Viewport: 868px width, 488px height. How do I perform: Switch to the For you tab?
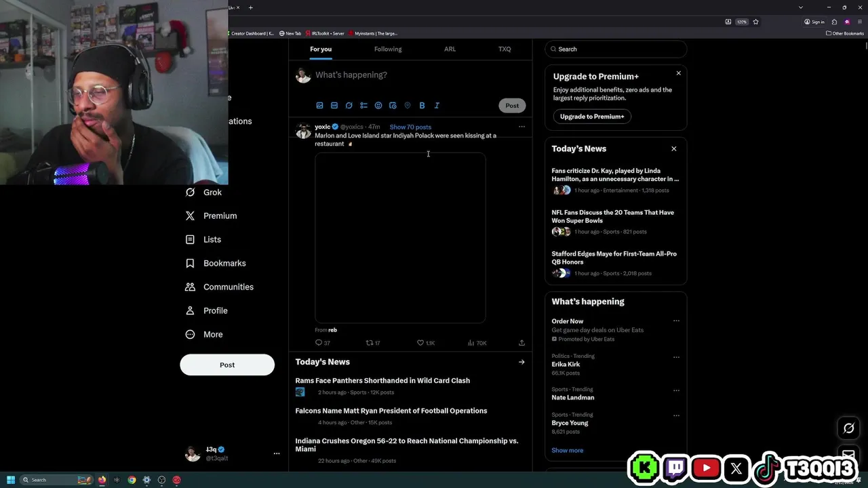321,49
